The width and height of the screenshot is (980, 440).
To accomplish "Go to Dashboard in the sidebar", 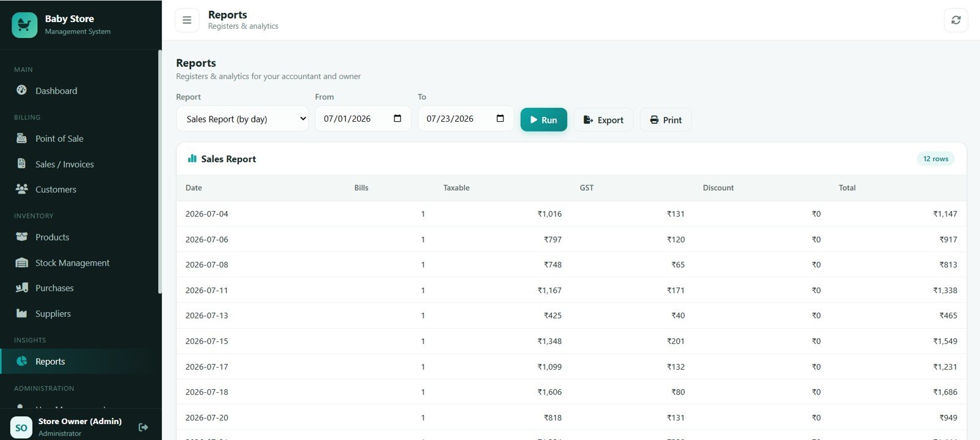I will (x=80, y=91).
